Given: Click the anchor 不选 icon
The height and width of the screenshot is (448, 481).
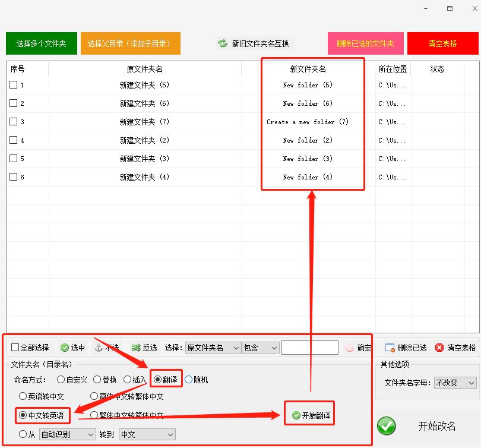Looking at the screenshot, I should click(99, 348).
